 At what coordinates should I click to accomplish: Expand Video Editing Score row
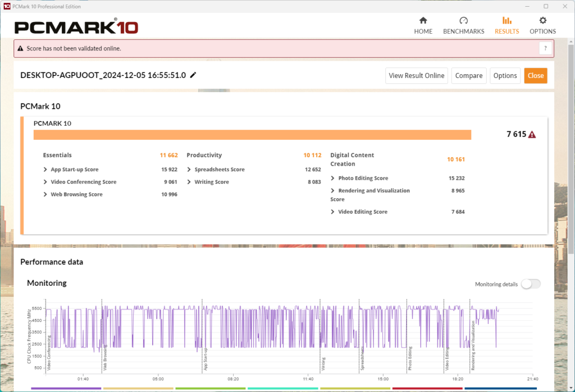pos(332,212)
